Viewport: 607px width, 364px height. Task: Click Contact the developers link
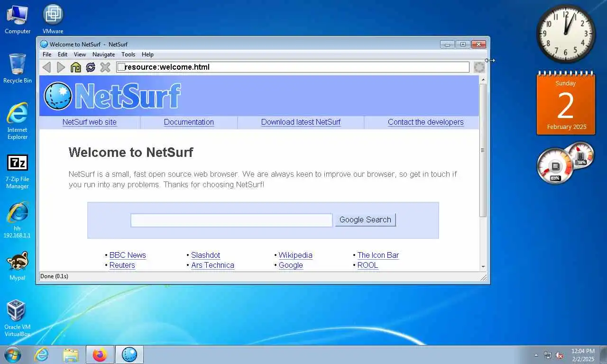426,122
